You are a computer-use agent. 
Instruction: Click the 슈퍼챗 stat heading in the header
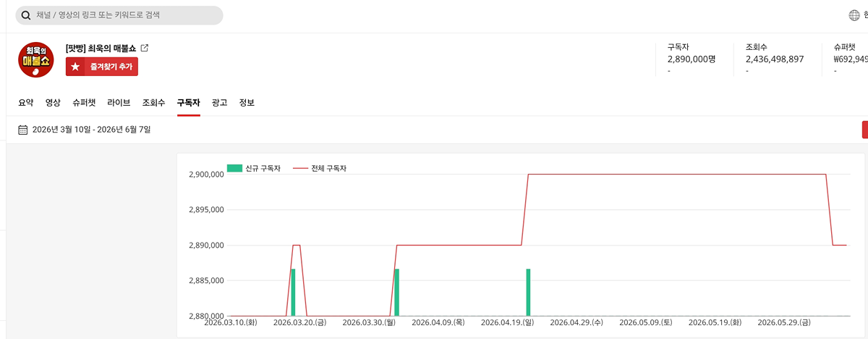click(844, 46)
